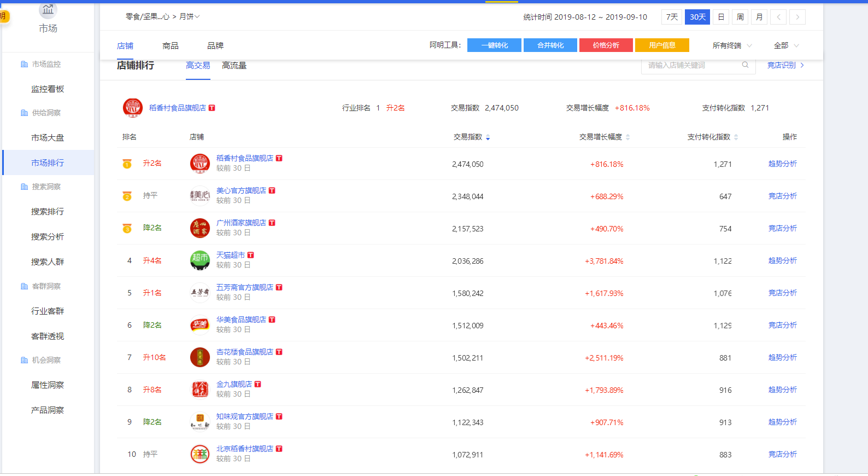The width and height of the screenshot is (868, 476).
Task: Switch to the 高流量 tab
Action: point(234,66)
